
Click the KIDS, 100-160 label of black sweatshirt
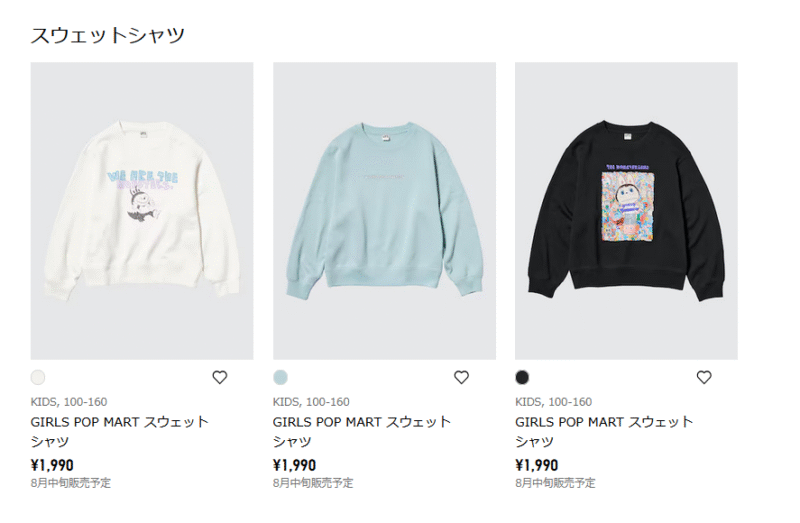(x=554, y=402)
